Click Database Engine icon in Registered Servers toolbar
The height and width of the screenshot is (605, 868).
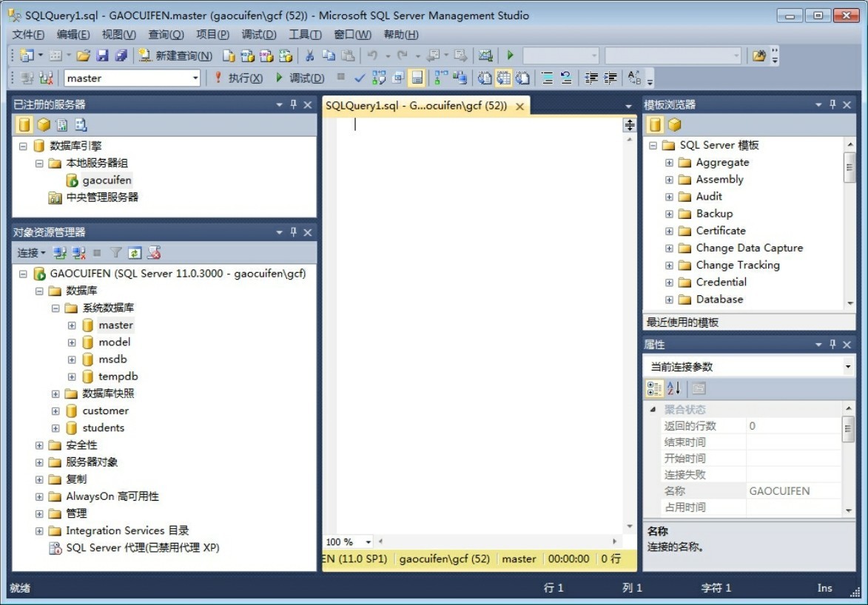tap(24, 125)
